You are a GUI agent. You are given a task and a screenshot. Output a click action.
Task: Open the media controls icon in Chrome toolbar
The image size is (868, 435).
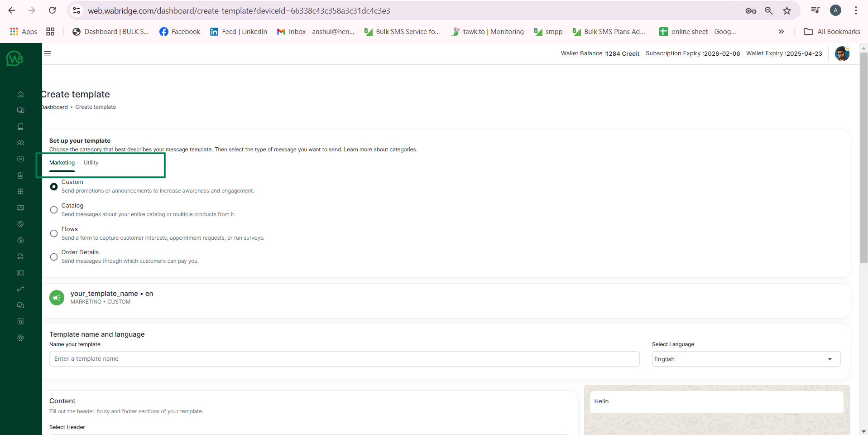pyautogui.click(x=815, y=10)
